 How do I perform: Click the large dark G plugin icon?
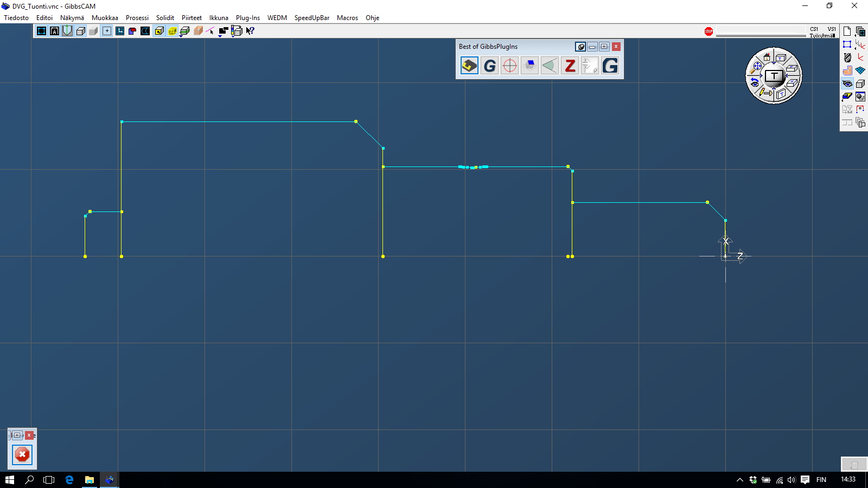coord(610,66)
